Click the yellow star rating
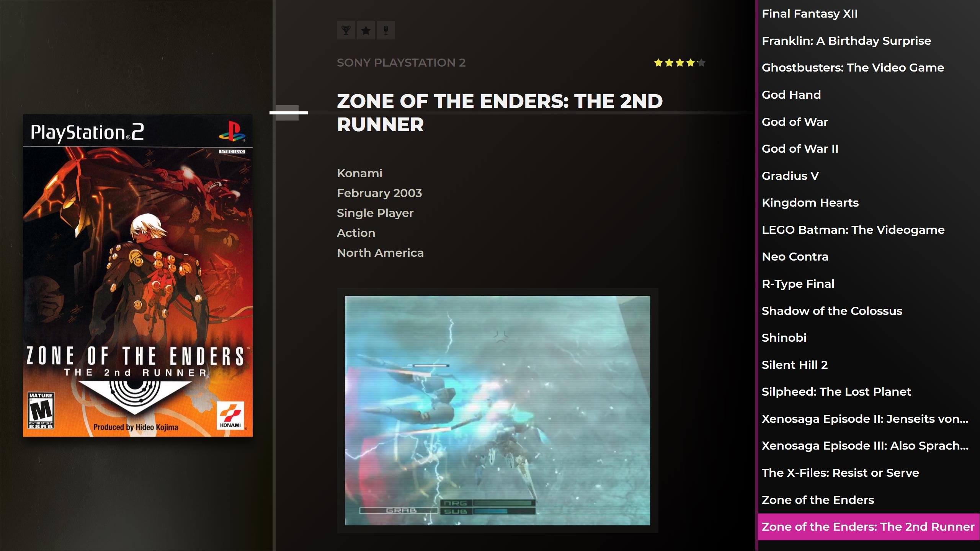This screenshot has height=551, width=980. pos(679,63)
